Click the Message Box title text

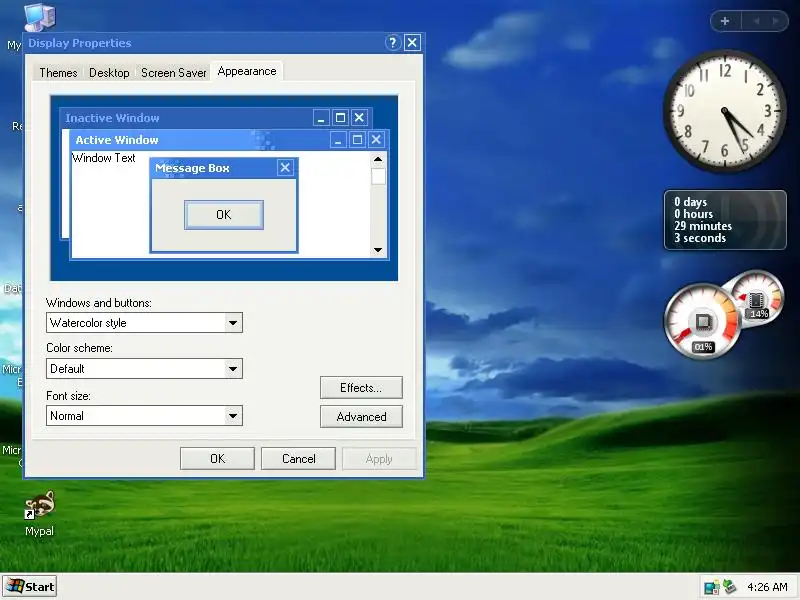(x=192, y=168)
